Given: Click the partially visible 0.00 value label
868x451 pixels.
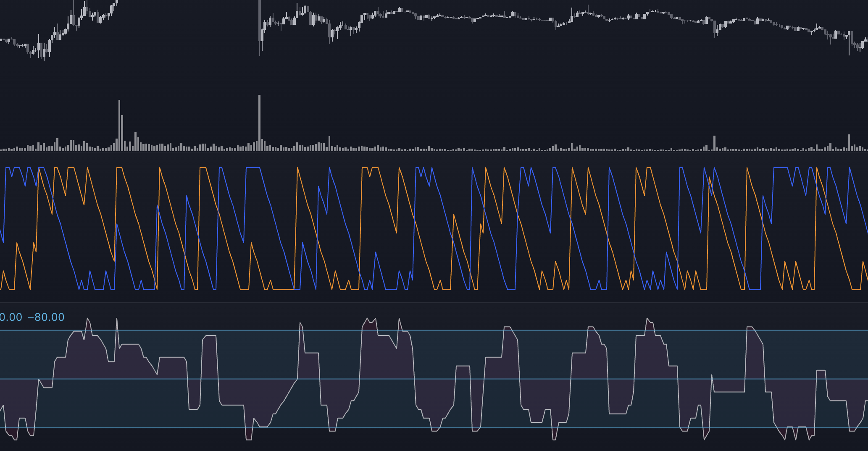Looking at the screenshot, I should (11, 317).
